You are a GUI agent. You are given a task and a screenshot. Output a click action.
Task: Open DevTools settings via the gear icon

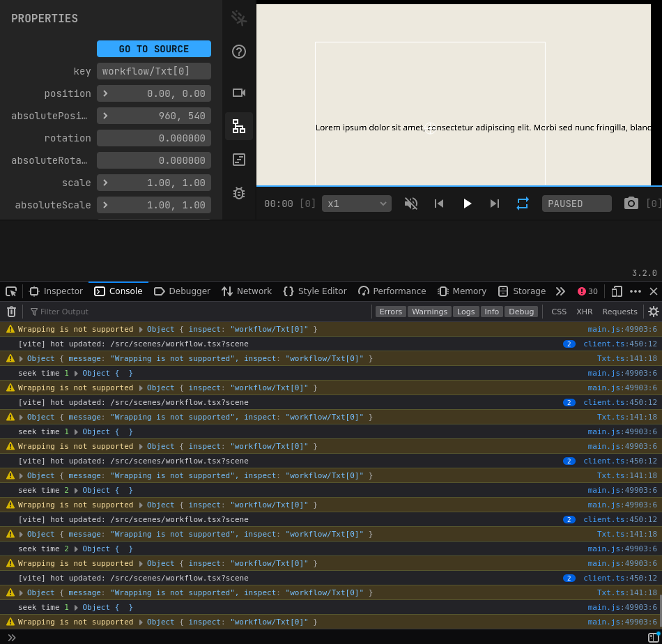(653, 312)
